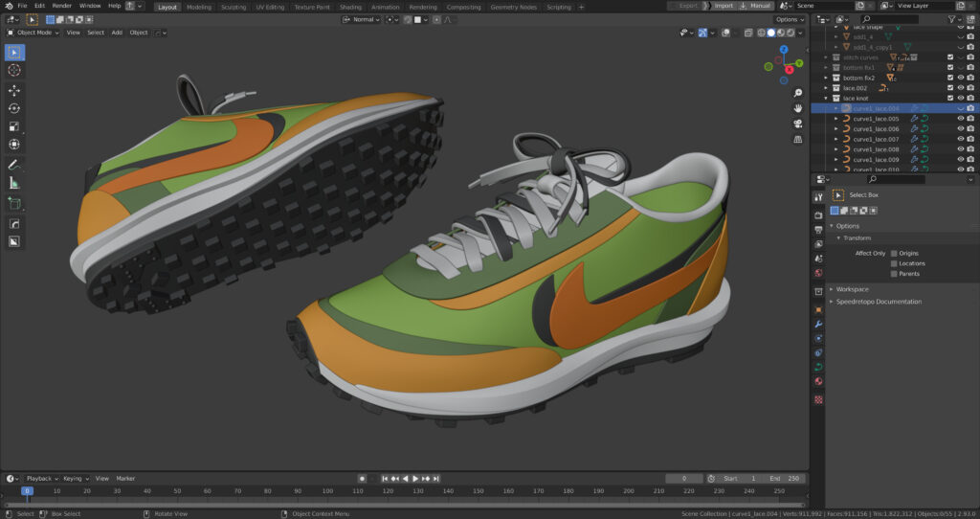Enable the Locations checkbox
Viewport: 980px width, 519px height.
(x=894, y=263)
